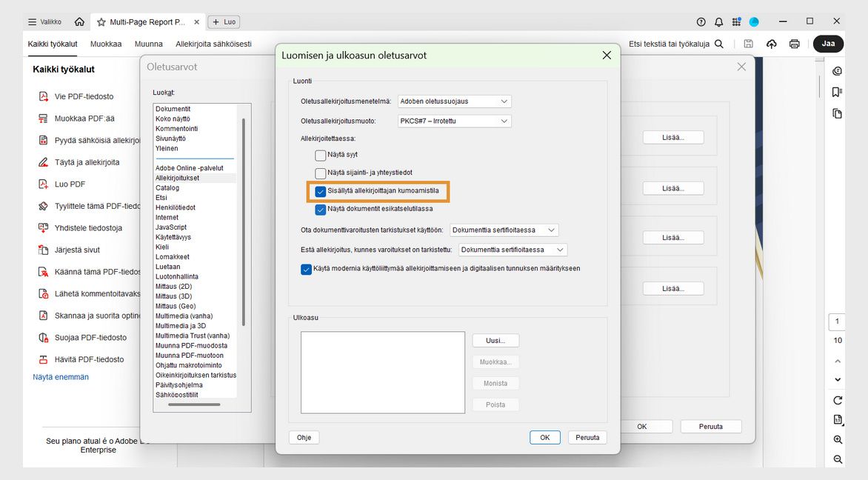Image resolution: width=868 pixels, height=480 pixels.
Task: Open Oletusallekirjoitusmenetelmä dropdown
Action: pos(455,101)
